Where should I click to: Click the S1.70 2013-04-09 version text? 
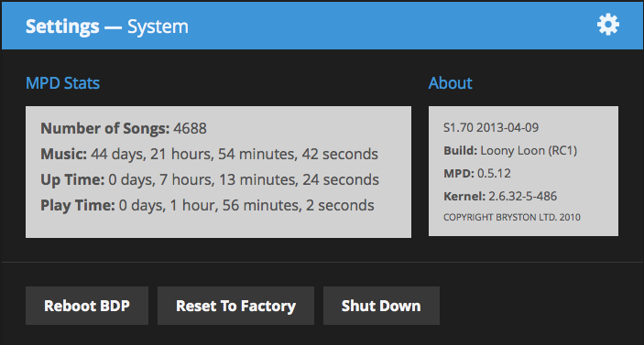[491, 127]
